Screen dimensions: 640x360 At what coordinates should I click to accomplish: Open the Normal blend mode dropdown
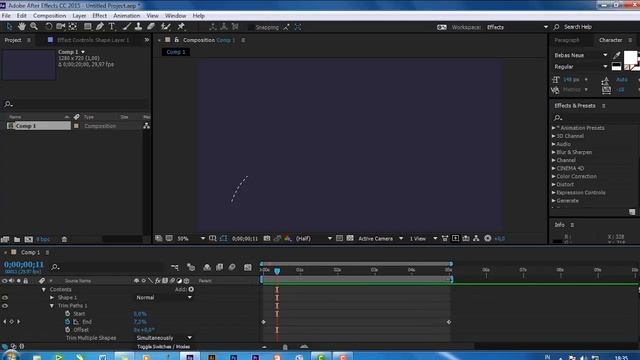[x=164, y=298]
